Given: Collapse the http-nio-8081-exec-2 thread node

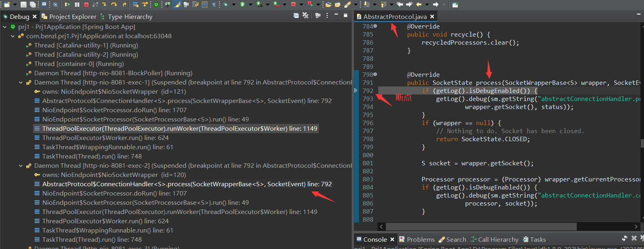Looking at the screenshot, I should pyautogui.click(x=21, y=166).
